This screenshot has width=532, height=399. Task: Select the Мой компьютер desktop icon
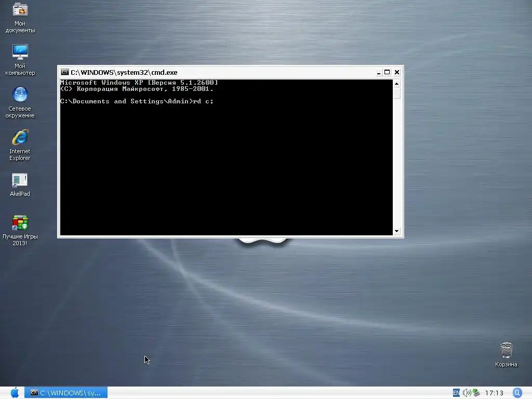(20, 60)
